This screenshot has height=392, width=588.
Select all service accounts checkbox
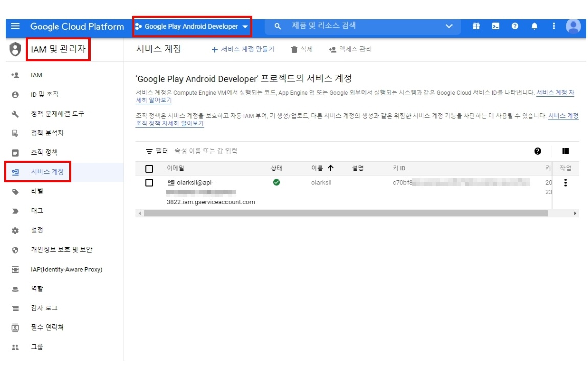[149, 169]
